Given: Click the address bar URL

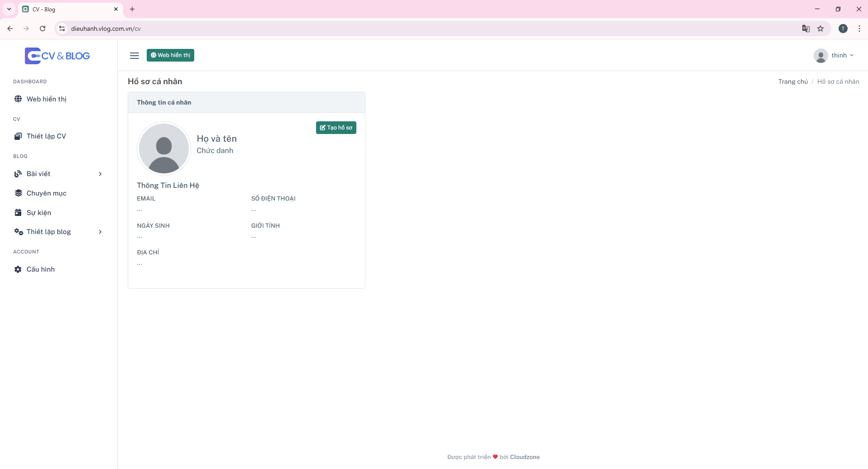Looking at the screenshot, I should [x=106, y=29].
